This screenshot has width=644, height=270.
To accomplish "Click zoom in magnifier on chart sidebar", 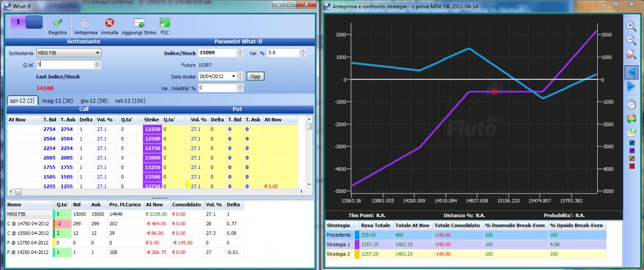I will (x=631, y=25).
